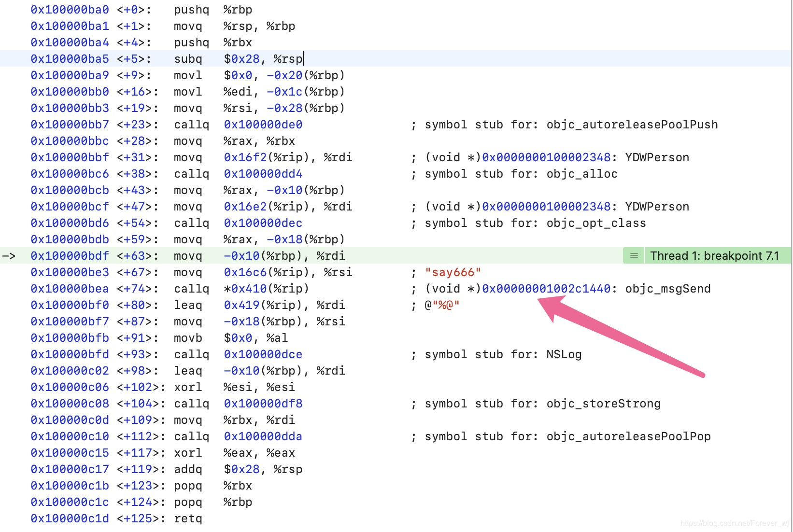Click the operand -0x10(%rbp), %rdi at <+63>

coord(284,256)
